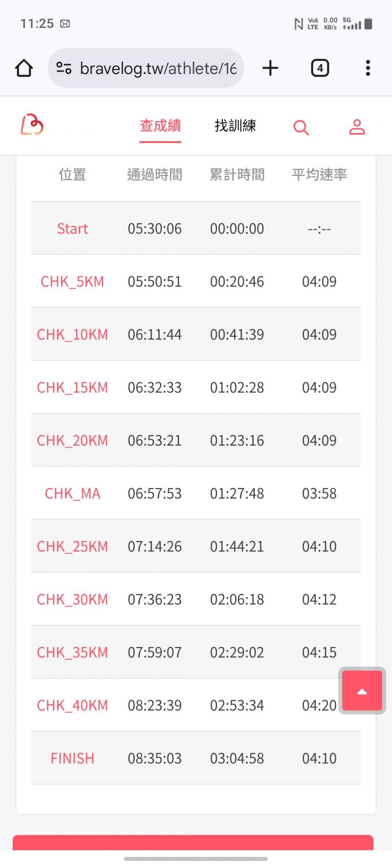Image resolution: width=392 pixels, height=868 pixels.
Task: Tap the browser home icon
Action: 24,68
